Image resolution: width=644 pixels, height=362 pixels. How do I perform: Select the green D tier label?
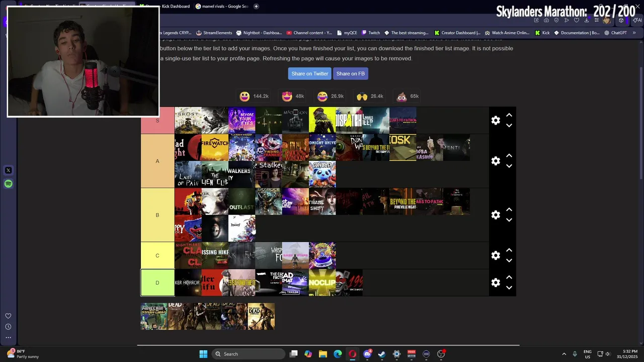click(x=157, y=283)
